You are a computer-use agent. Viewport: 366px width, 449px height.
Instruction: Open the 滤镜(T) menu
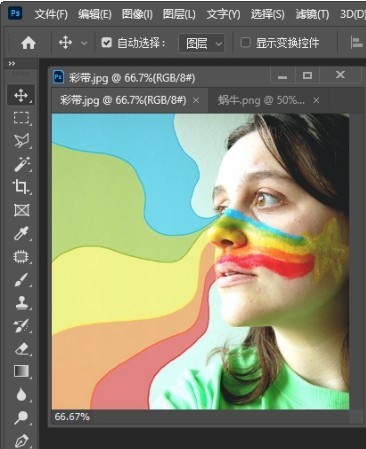[312, 14]
